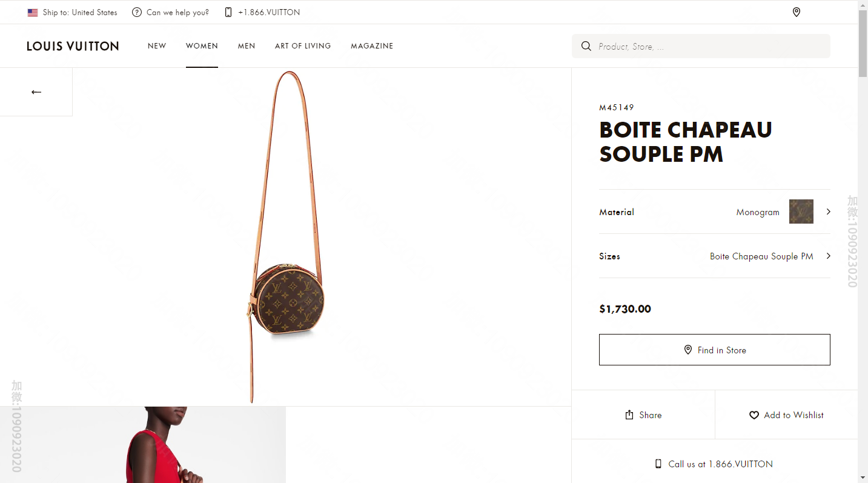Click the Find in Store button
Image resolution: width=868 pixels, height=483 pixels.
coord(714,350)
